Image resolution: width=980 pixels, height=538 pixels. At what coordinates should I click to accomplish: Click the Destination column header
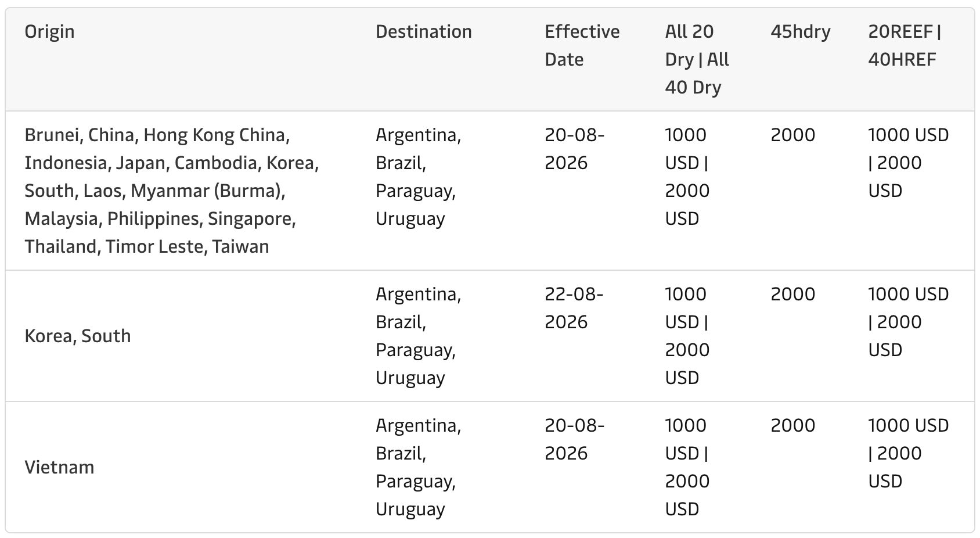(x=423, y=31)
